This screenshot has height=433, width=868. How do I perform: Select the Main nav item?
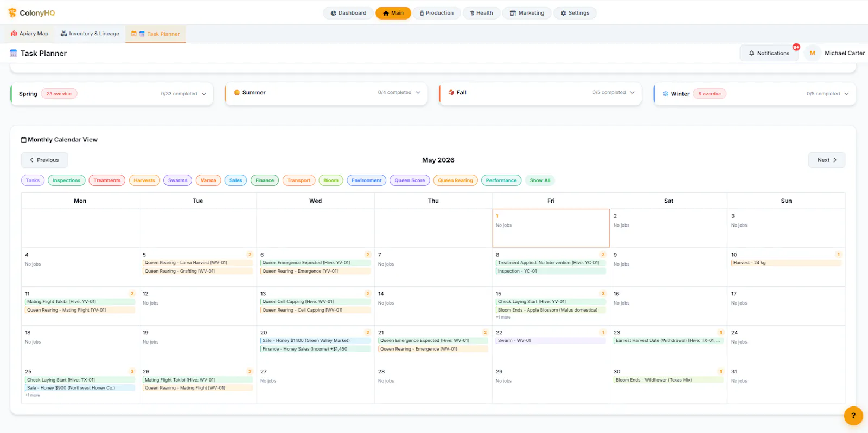(393, 13)
